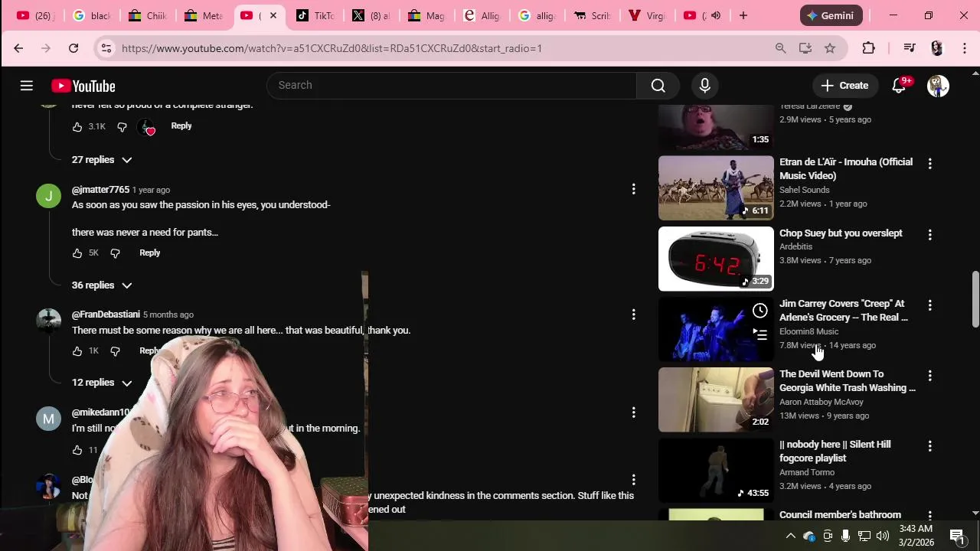Add Jim Carrey video to Watch Later
980x551 pixels.
click(759, 310)
